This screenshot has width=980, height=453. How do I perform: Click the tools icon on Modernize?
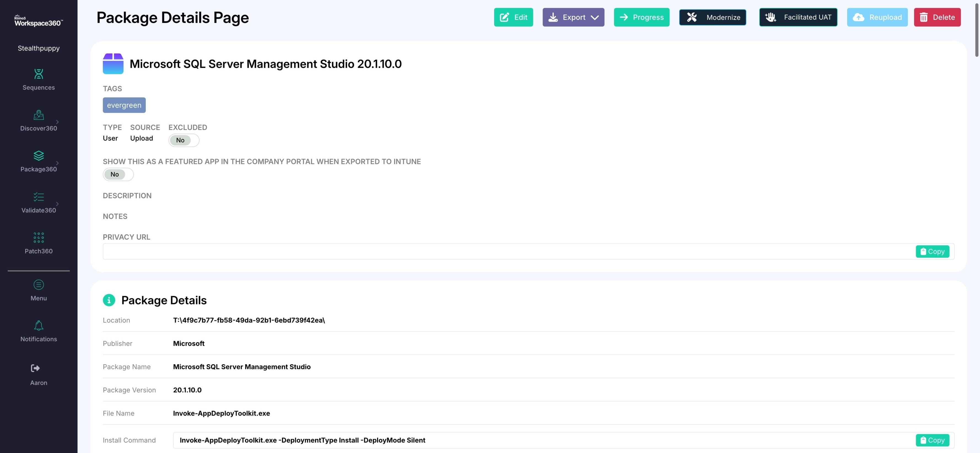(692, 17)
